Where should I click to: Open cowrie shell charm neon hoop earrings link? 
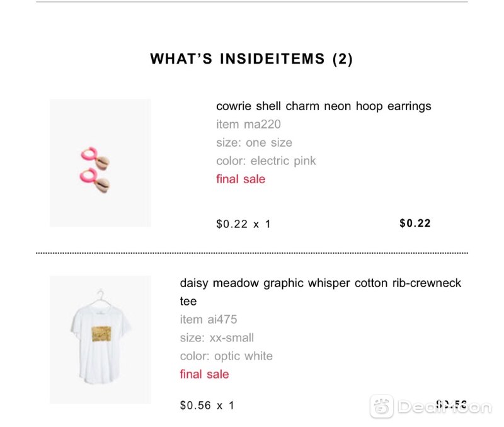pyautogui.click(x=323, y=106)
